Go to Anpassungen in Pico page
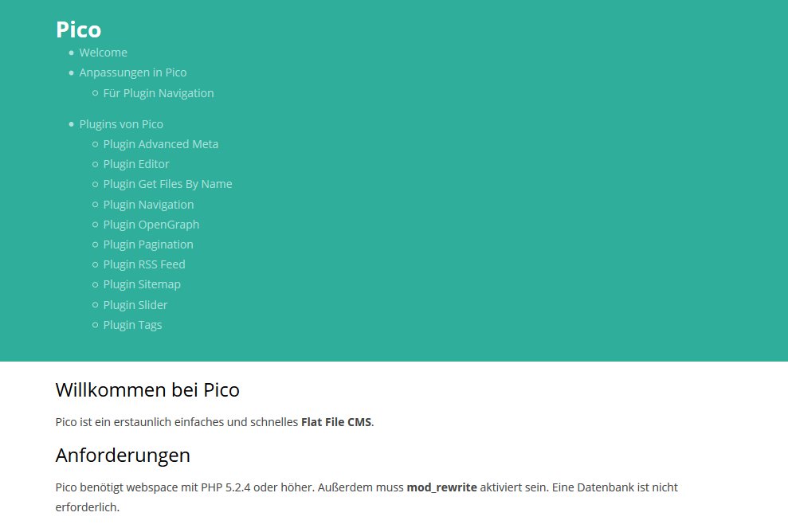This screenshot has height=532, width=788. click(x=132, y=72)
